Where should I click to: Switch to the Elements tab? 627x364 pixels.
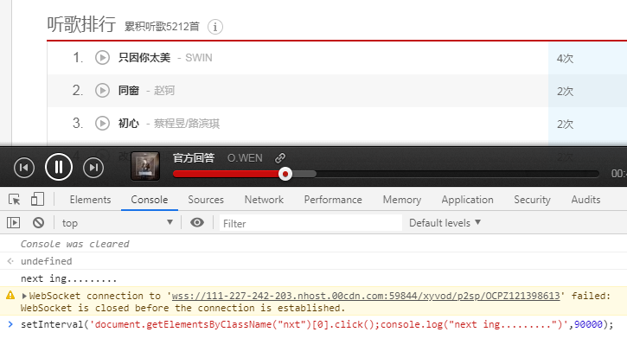coord(90,200)
